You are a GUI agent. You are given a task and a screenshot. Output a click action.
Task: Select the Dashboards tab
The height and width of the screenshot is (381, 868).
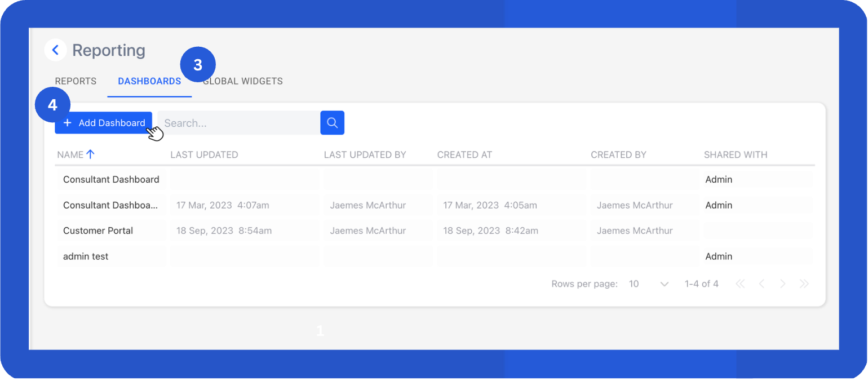point(149,81)
